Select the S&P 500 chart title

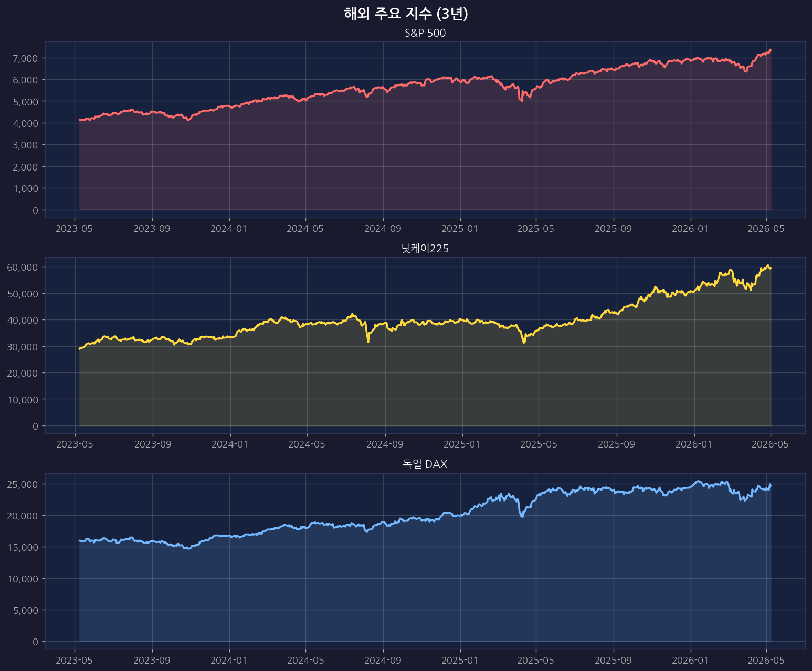coord(425,33)
